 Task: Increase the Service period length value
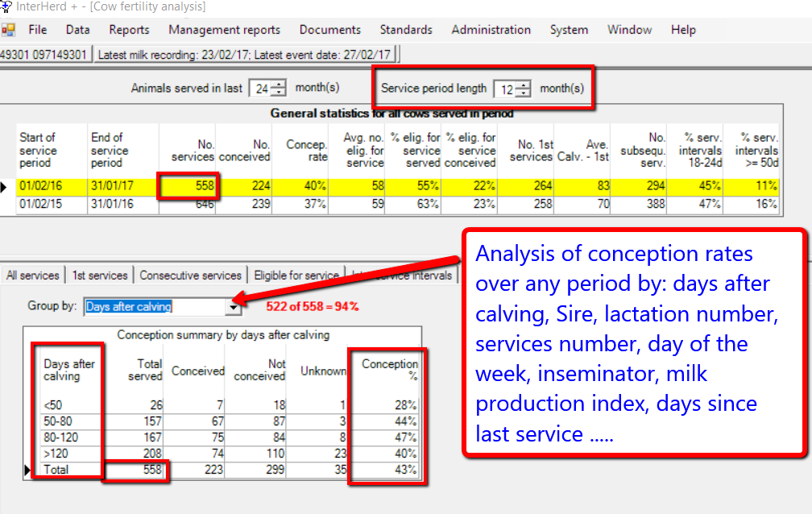coord(524,85)
